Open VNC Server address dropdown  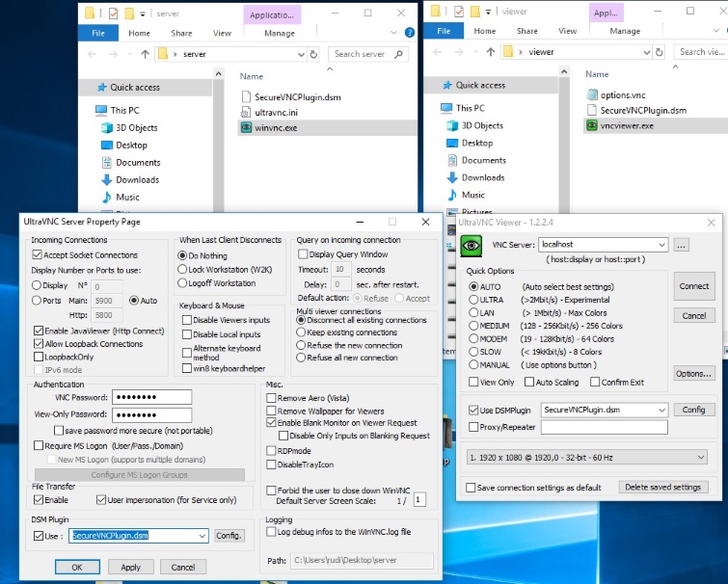(661, 245)
